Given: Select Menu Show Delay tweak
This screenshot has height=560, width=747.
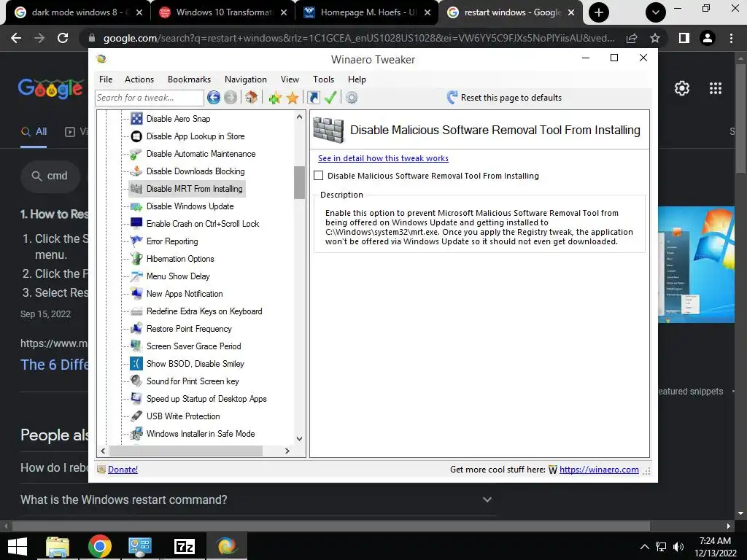Looking at the screenshot, I should click(178, 276).
